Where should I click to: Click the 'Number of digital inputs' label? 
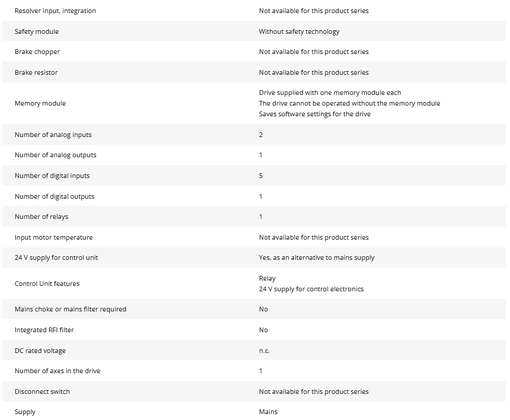click(x=52, y=176)
